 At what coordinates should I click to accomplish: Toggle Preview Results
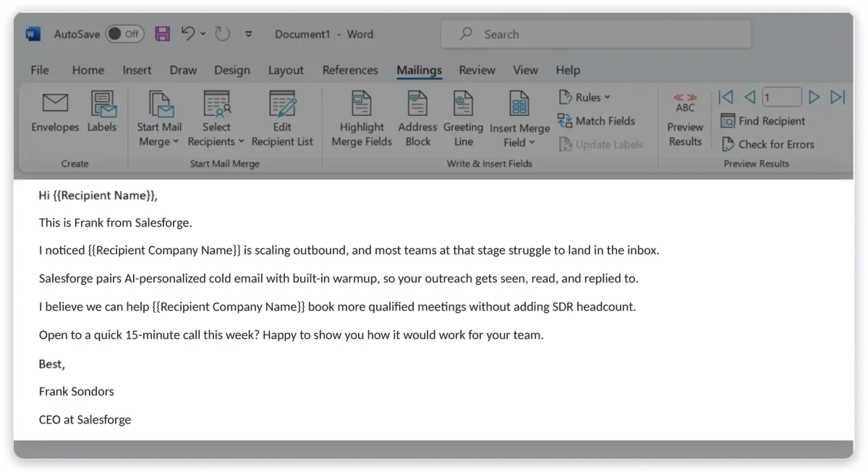point(685,119)
